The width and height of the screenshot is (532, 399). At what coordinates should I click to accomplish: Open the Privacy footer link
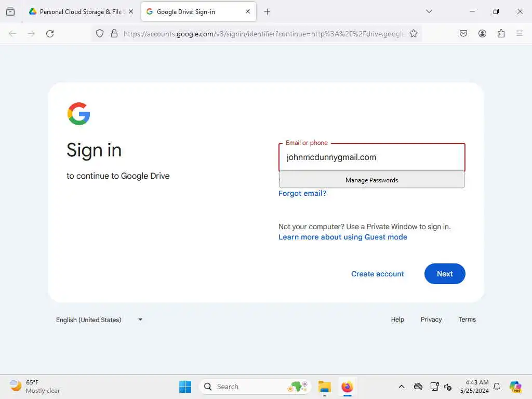point(431,320)
